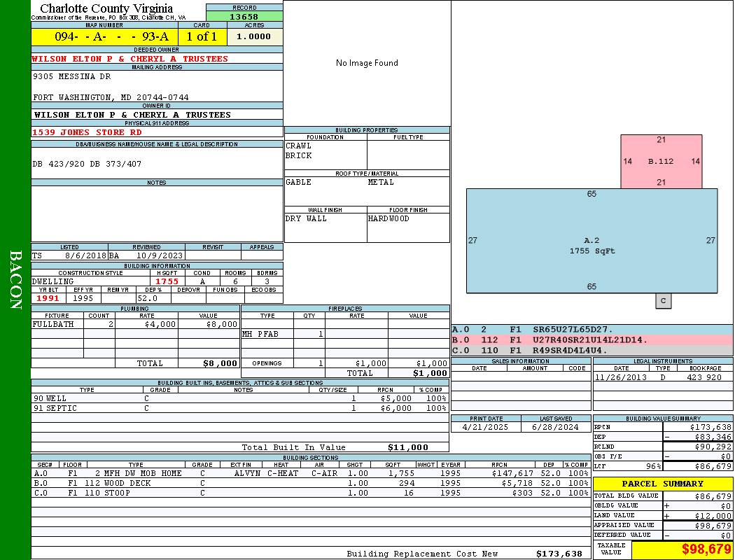Select the 91 SEPTIC built-in row
This screenshot has width=735, height=560.
point(239,408)
